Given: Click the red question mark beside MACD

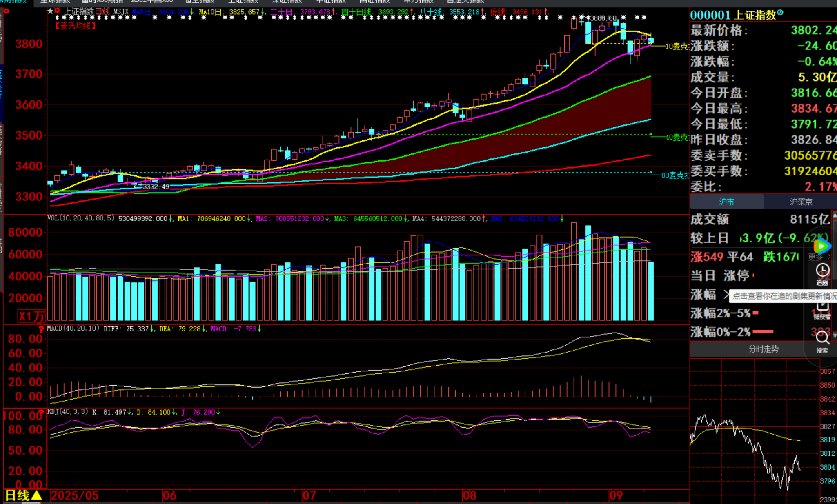Looking at the screenshot, I should (x=41, y=329).
